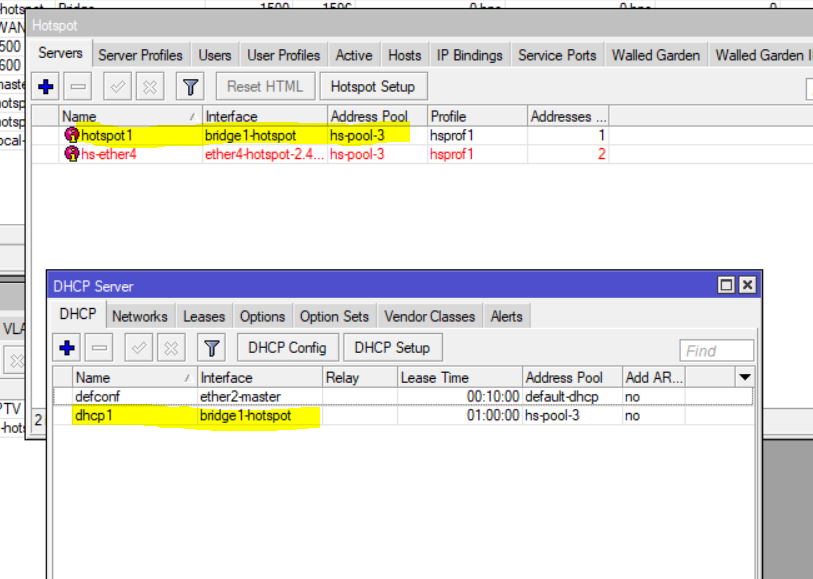Open the Alerts tab
Image resolution: width=813 pixels, height=579 pixels.
pos(507,317)
